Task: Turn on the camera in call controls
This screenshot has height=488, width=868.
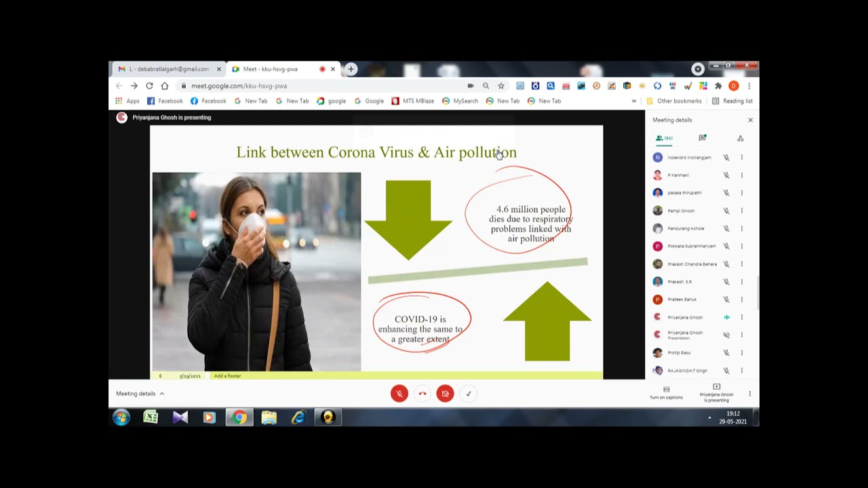Action: point(445,393)
